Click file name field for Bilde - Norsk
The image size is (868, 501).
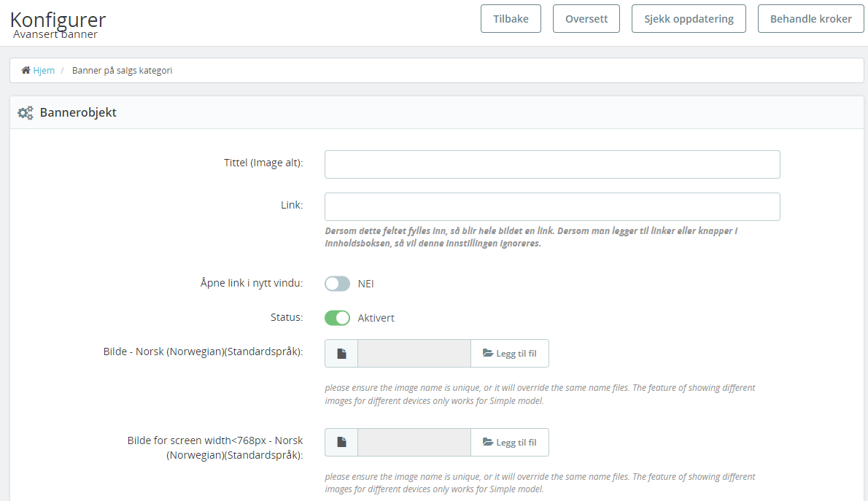[414, 353]
